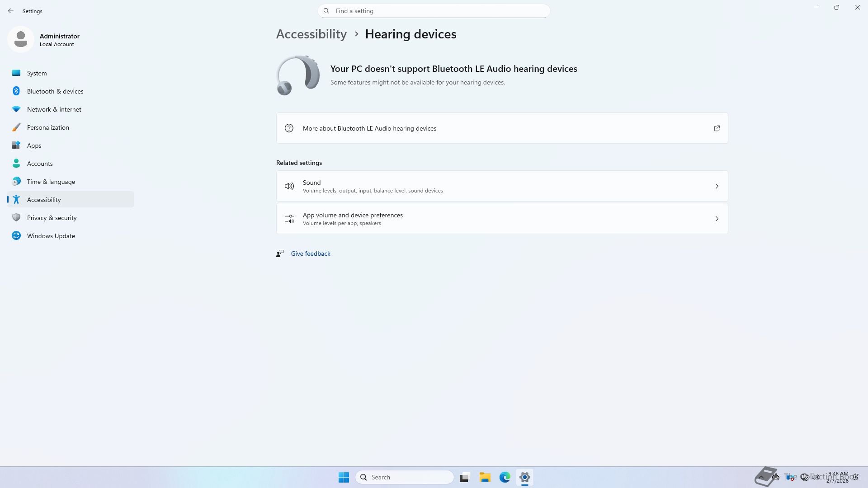The width and height of the screenshot is (868, 488).
Task: Expand the Sound related setting chevron
Action: tap(717, 186)
